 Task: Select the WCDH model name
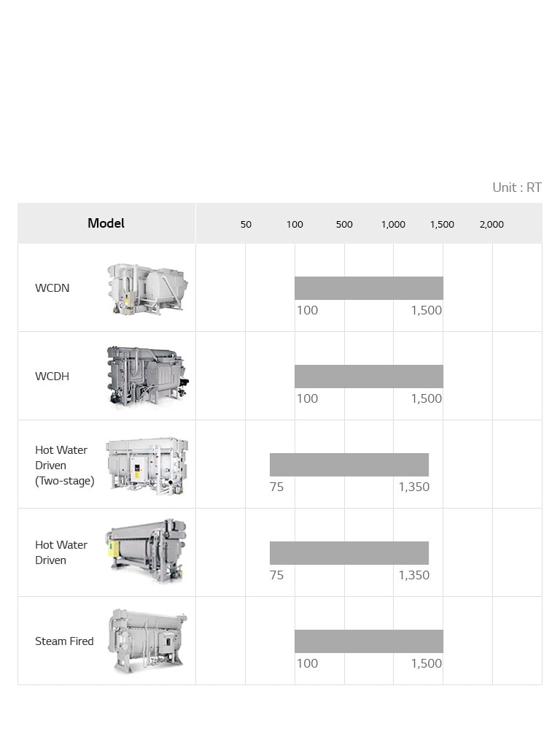(x=52, y=377)
